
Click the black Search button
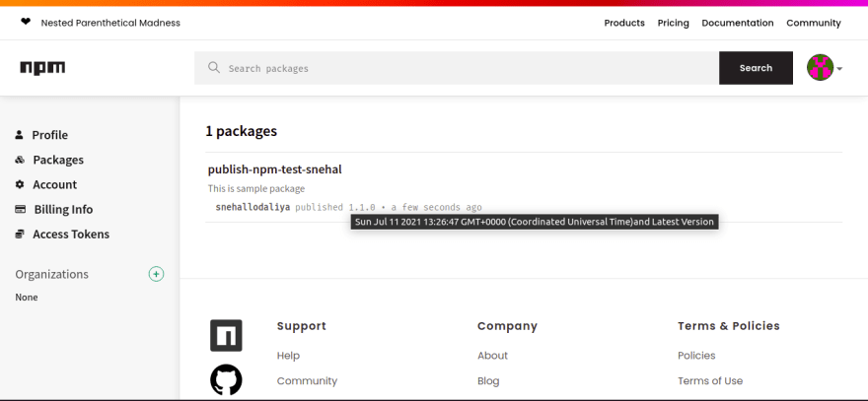tap(756, 68)
